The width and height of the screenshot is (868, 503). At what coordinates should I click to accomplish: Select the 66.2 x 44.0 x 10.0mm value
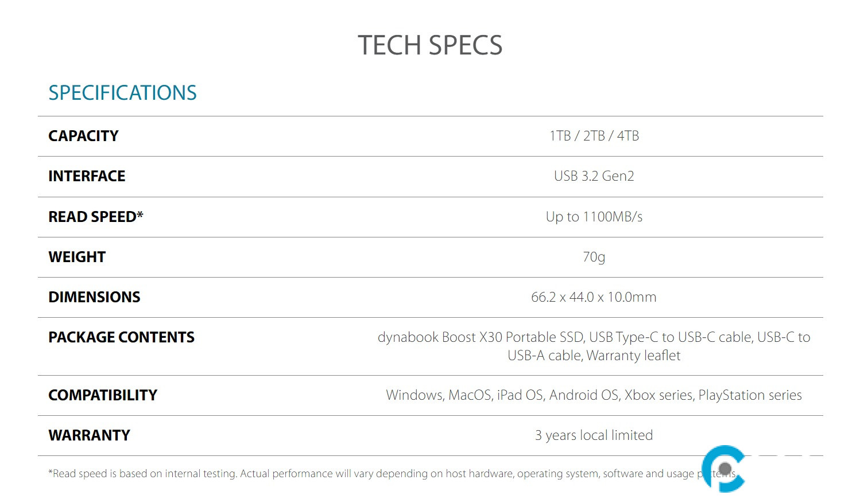tap(594, 297)
